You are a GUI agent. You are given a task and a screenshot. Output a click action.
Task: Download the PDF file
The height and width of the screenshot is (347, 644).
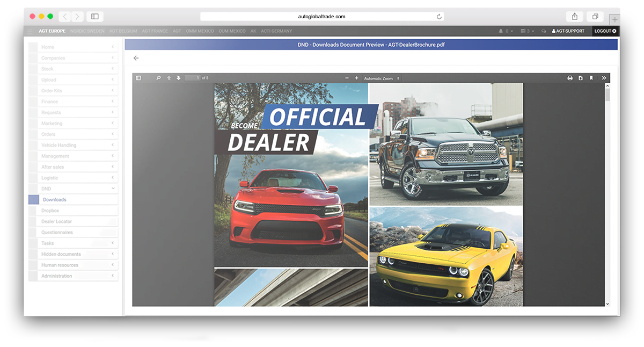point(581,78)
